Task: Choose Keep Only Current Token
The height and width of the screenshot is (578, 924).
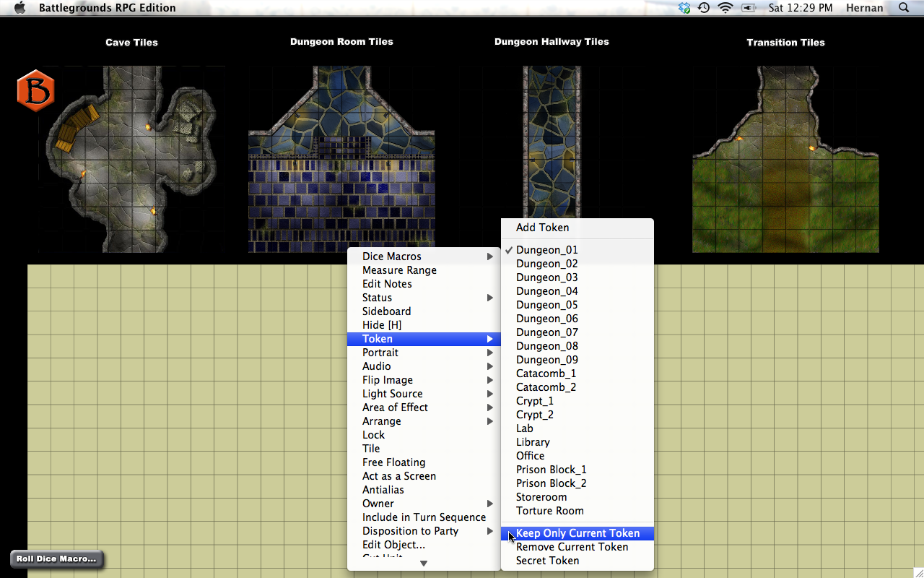Action: coord(577,533)
